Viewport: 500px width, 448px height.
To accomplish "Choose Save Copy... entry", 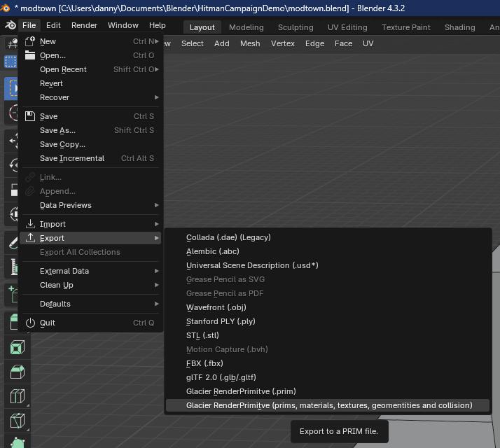I will click(91, 144).
